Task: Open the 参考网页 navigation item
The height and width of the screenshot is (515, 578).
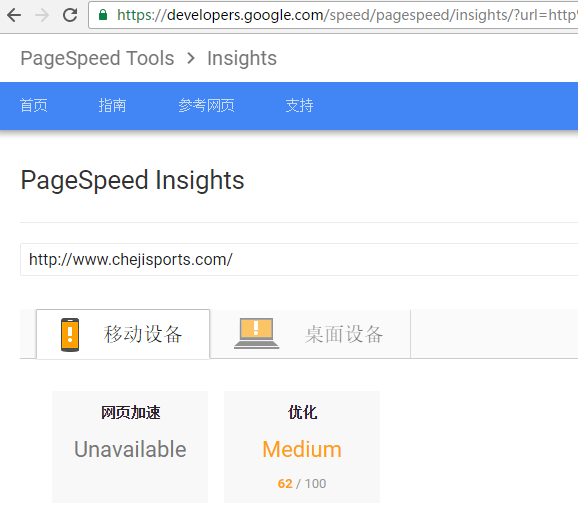Action: (206, 105)
